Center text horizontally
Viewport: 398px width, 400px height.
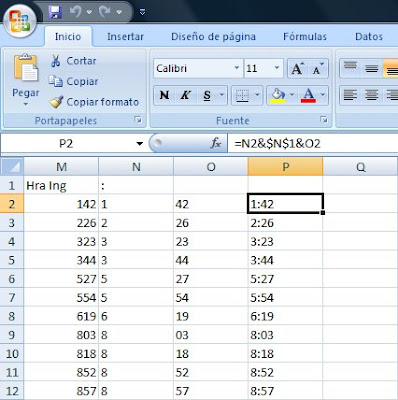(372, 95)
